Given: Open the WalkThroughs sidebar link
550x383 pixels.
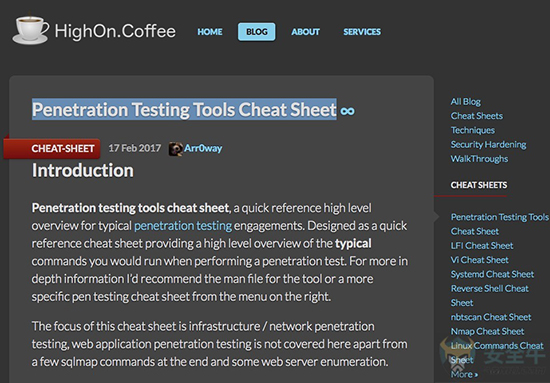Looking at the screenshot, I should point(479,159).
